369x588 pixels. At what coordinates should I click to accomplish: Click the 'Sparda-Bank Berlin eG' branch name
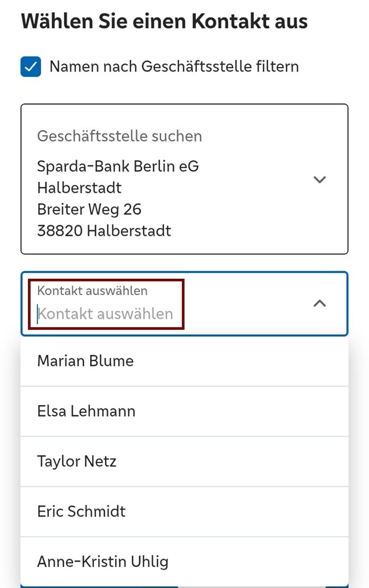[x=118, y=166]
